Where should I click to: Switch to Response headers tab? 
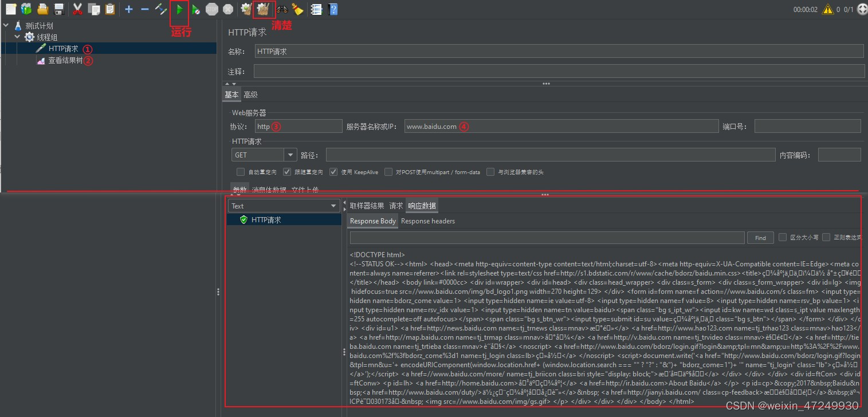point(428,221)
